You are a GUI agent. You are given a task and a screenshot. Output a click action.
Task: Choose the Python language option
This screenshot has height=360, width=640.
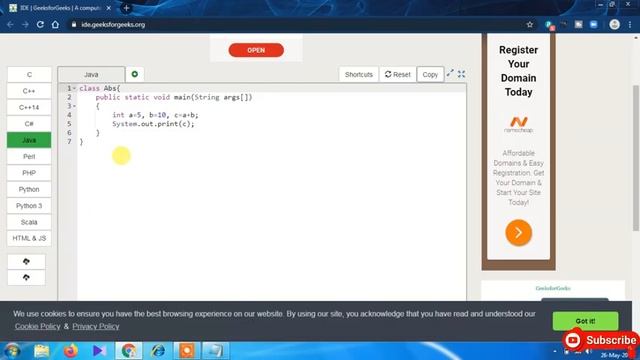(x=29, y=189)
